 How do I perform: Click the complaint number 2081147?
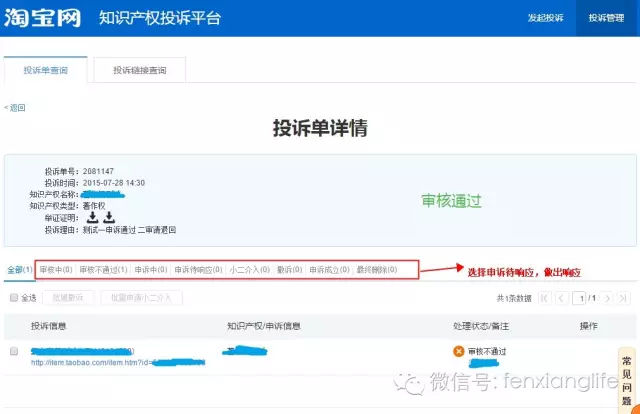[x=98, y=171]
